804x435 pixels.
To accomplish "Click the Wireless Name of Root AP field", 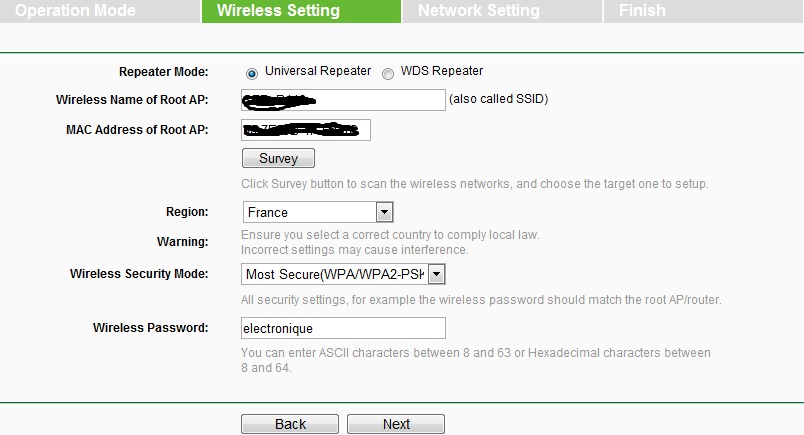I will pyautogui.click(x=343, y=100).
